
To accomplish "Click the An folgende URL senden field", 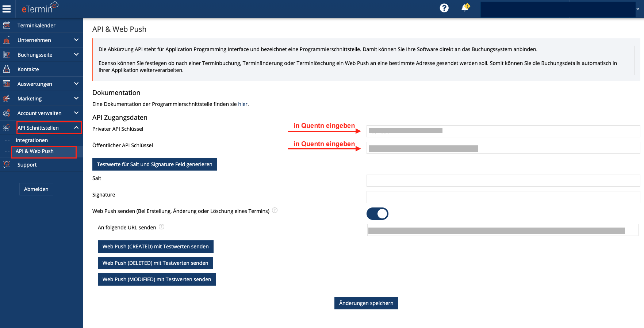I will [502, 230].
